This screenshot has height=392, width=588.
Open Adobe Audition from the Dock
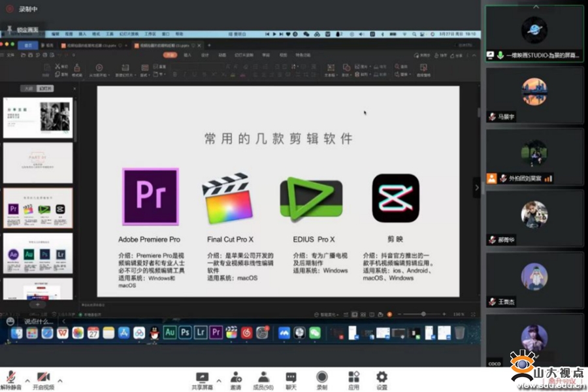pyautogui.click(x=170, y=333)
